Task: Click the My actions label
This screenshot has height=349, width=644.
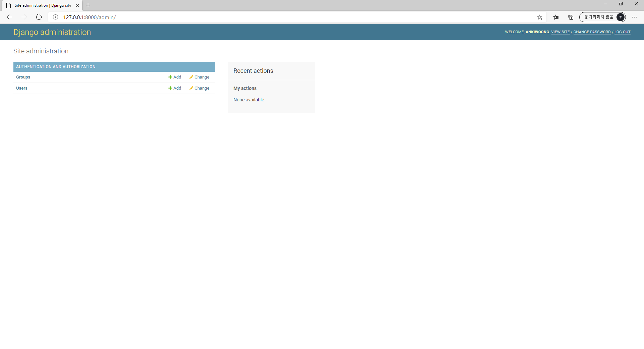Action: point(245,88)
